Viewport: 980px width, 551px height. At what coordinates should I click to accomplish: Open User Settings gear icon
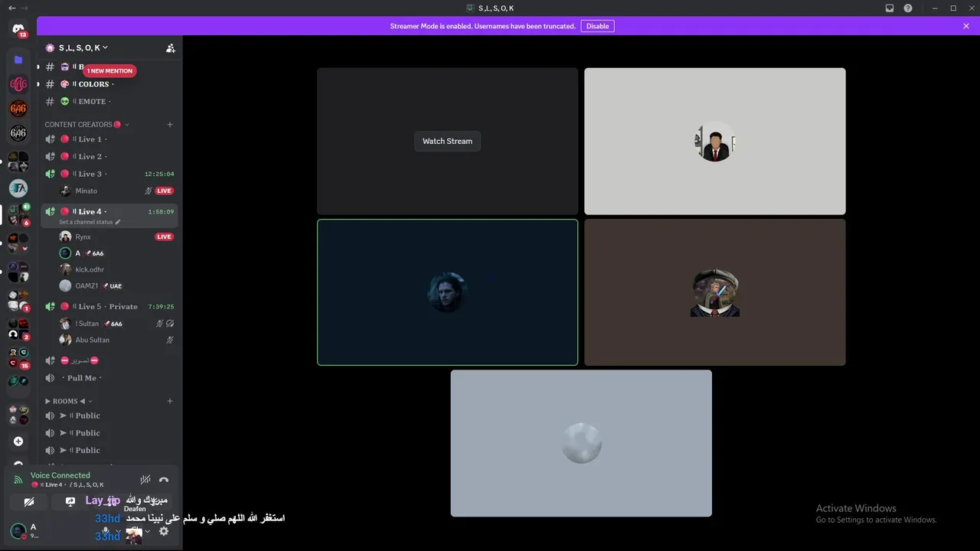(163, 531)
